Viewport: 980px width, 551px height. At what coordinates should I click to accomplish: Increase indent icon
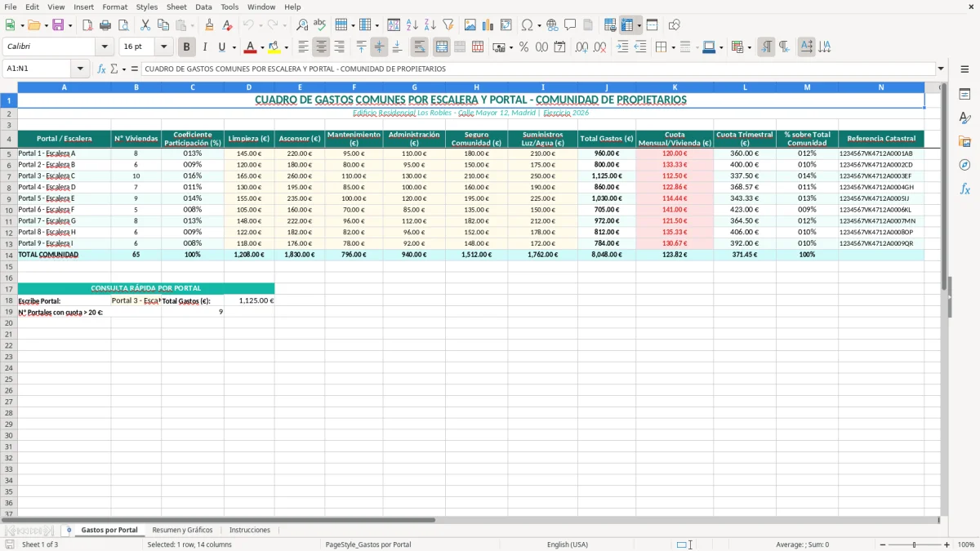[x=622, y=47]
